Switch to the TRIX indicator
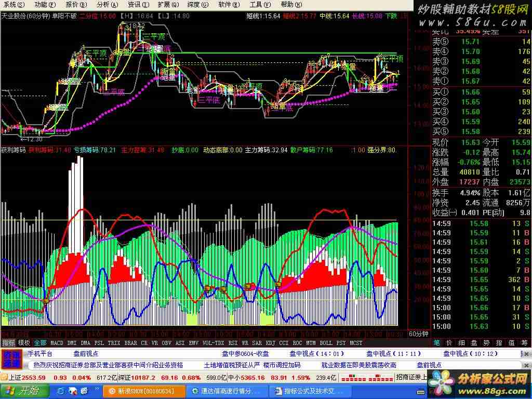The image size is (532, 399). coord(114,343)
